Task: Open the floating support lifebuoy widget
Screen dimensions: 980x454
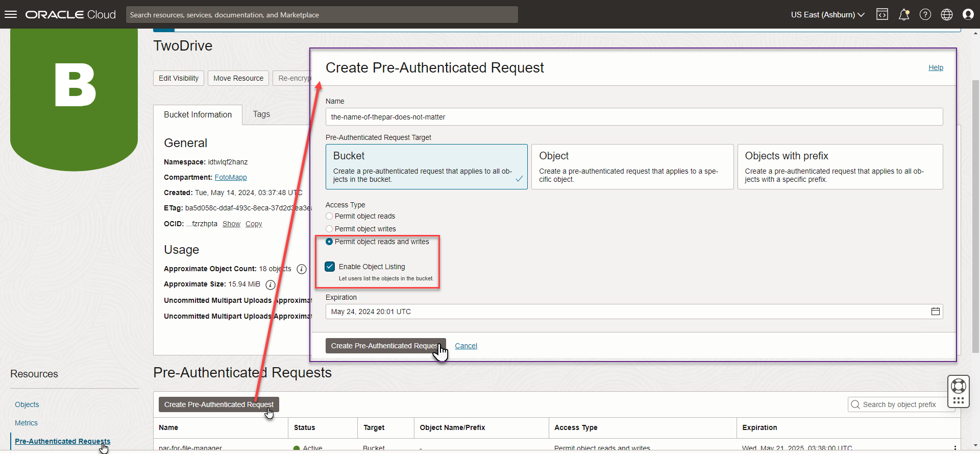Action: tap(959, 392)
